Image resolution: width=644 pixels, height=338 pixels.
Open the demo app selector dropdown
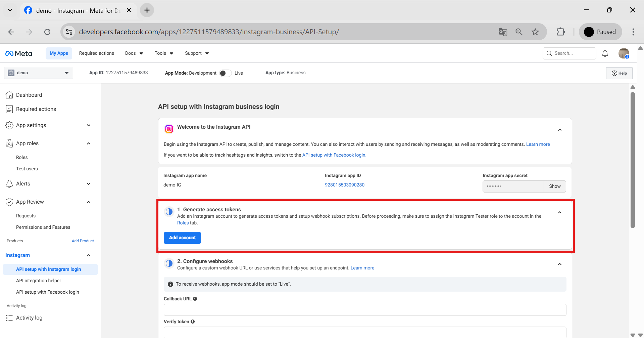39,73
